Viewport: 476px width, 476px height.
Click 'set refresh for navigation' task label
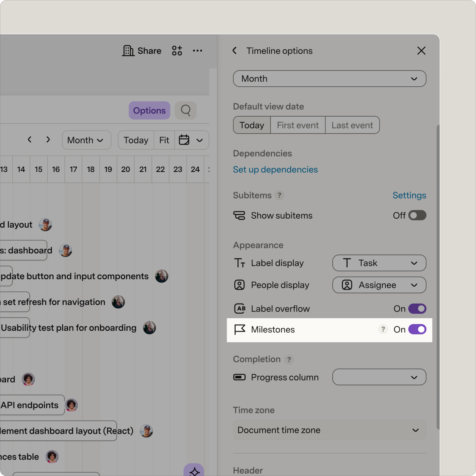pos(54,302)
